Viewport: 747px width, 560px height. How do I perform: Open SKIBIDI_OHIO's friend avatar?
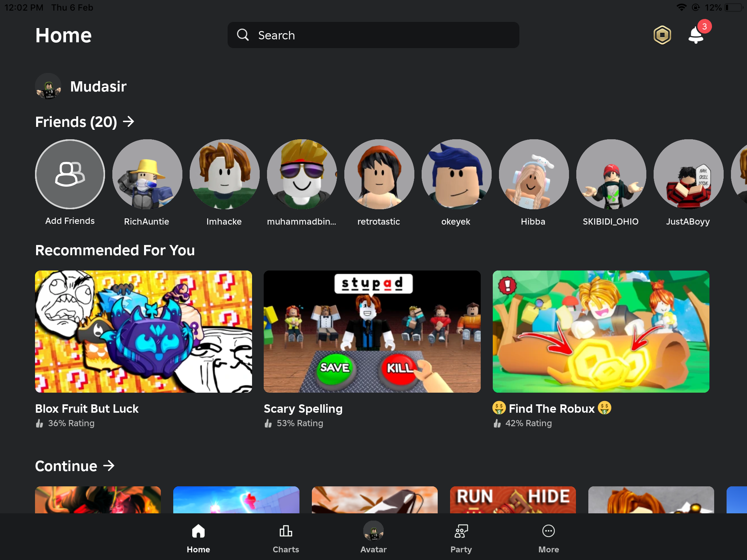tap(611, 174)
